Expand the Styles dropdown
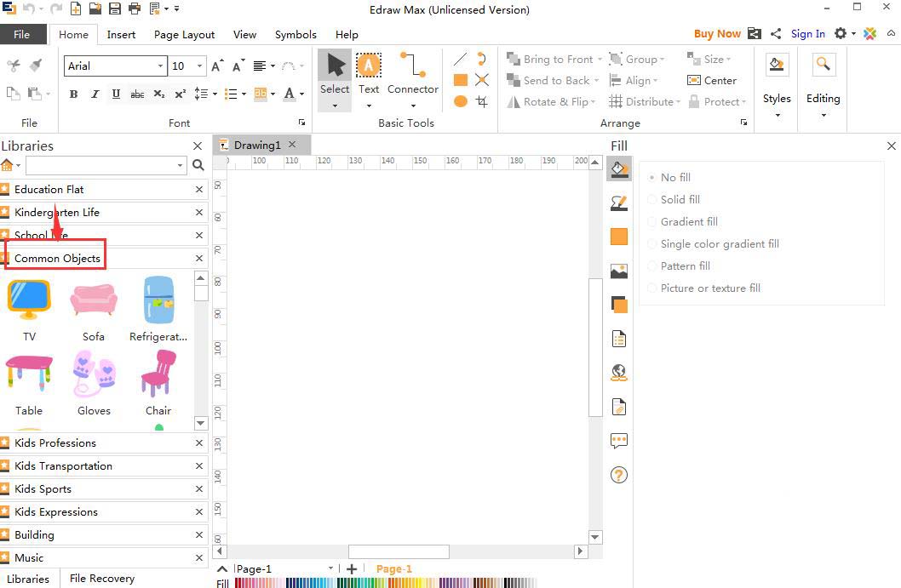The width and height of the screenshot is (901, 588). (x=777, y=116)
